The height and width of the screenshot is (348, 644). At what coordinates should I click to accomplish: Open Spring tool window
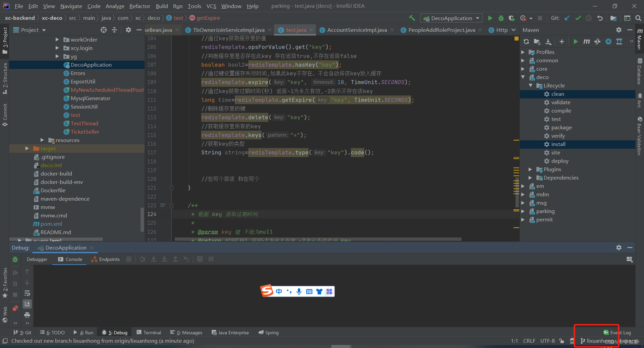click(268, 333)
